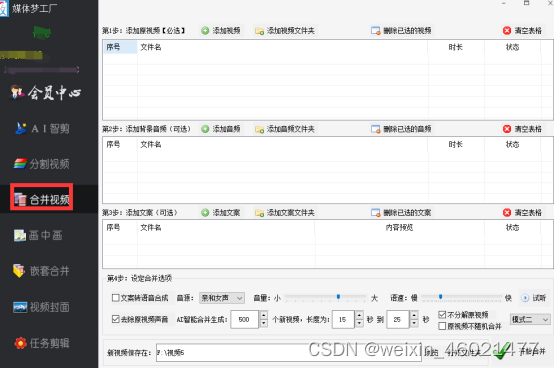Image resolution: width=554 pixels, height=368 pixels.
Task: Open 任务剪辑 in the sidebar
Action: (42, 343)
